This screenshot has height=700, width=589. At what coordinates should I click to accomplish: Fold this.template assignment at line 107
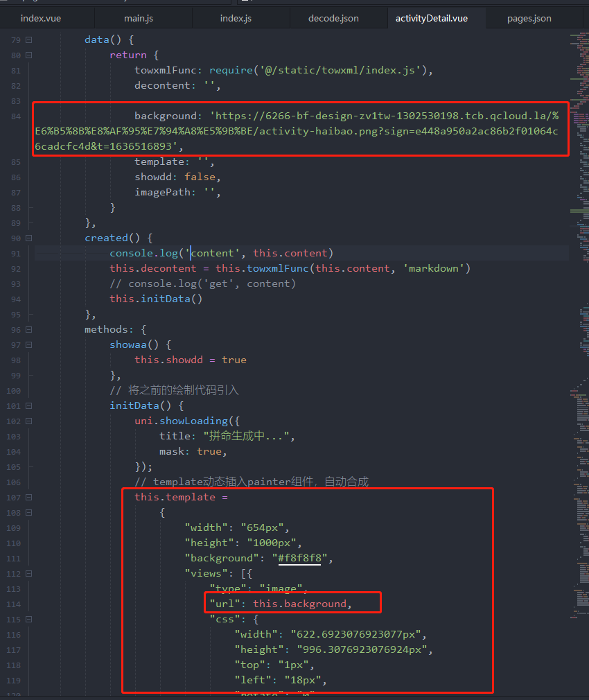tap(29, 497)
